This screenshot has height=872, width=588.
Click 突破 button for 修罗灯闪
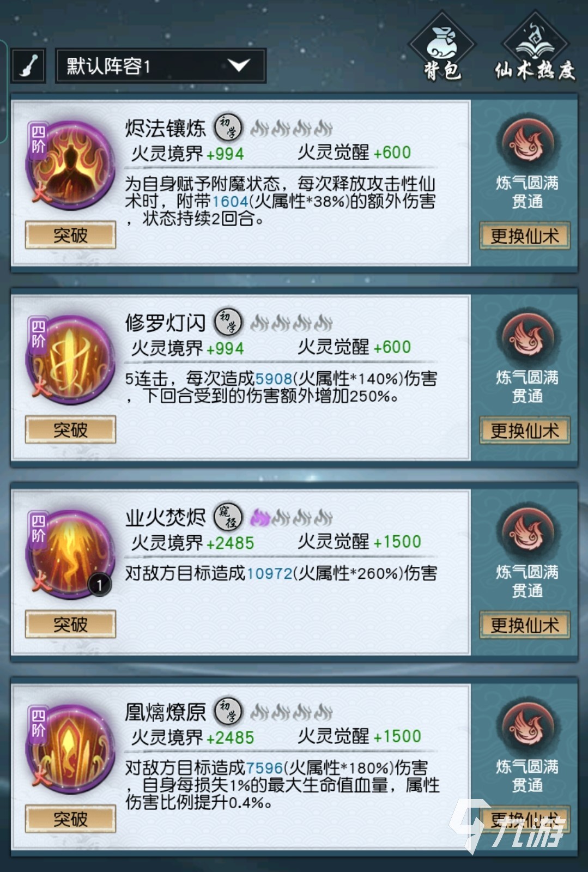[x=70, y=430]
